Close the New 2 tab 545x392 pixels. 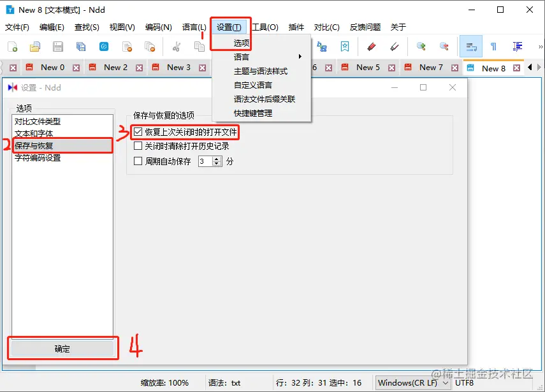point(140,68)
